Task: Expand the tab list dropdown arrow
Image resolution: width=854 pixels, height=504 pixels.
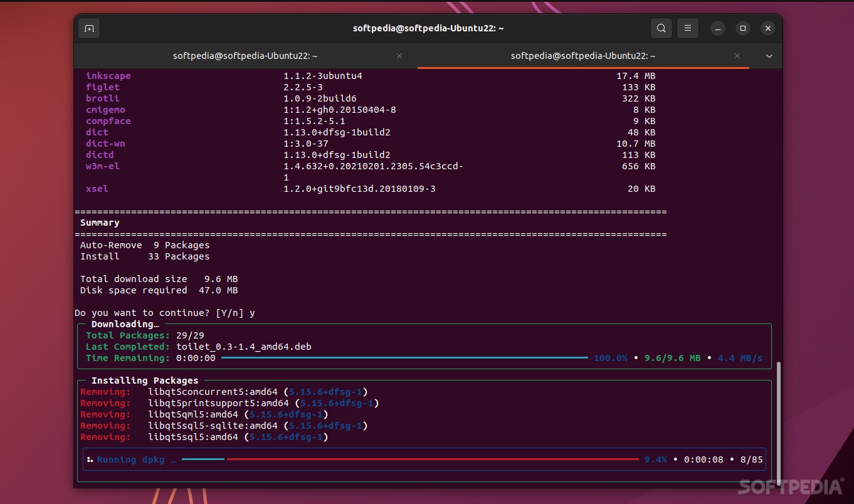Action: tap(769, 56)
